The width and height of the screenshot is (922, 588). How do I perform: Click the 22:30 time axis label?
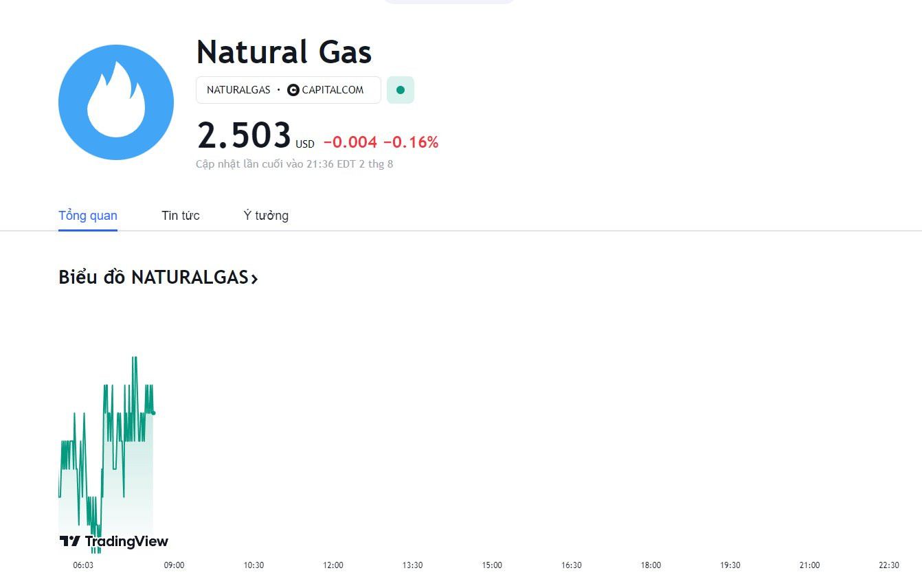[888, 565]
